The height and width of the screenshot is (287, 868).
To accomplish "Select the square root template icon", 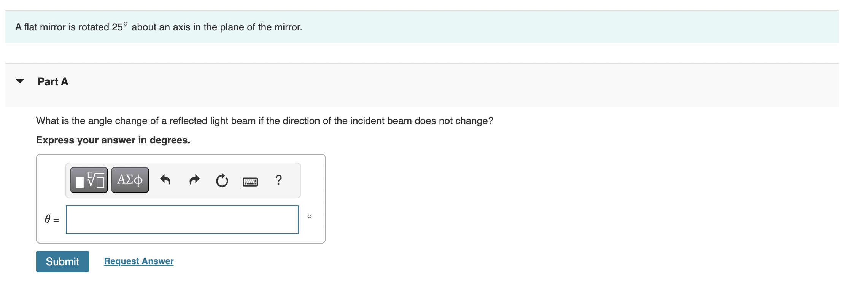I will click(x=88, y=180).
